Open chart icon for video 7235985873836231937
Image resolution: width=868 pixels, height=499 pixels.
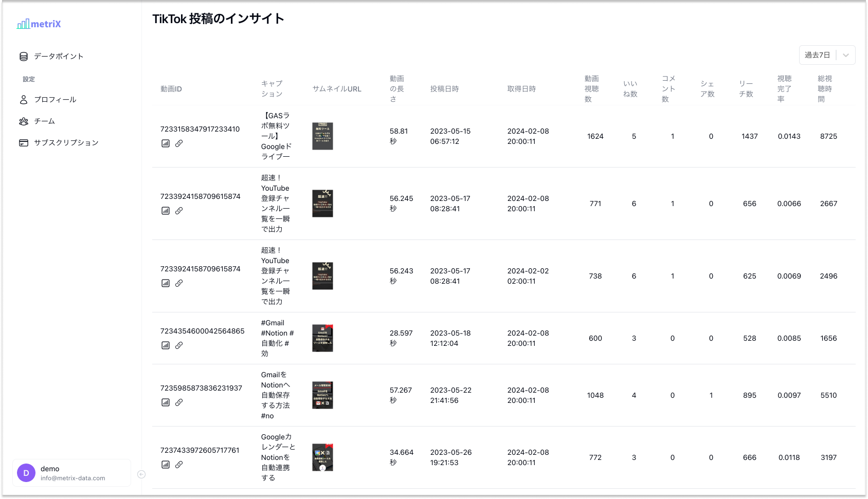click(x=166, y=402)
